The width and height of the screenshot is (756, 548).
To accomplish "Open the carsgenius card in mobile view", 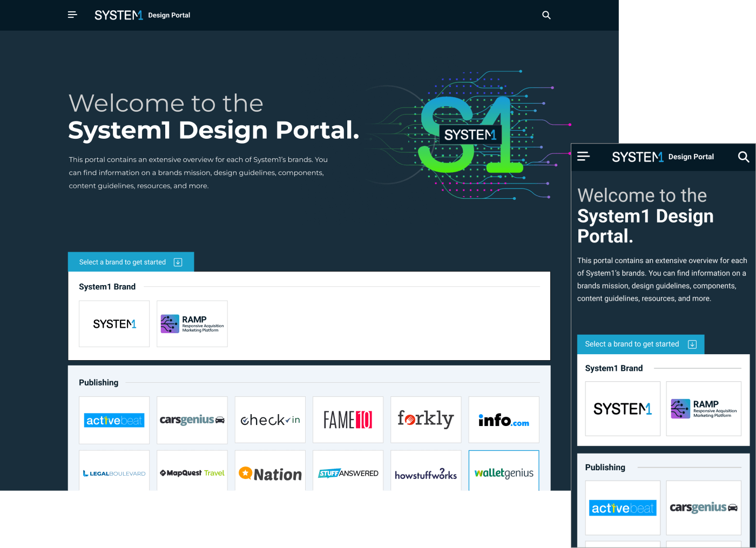I will [x=704, y=508].
